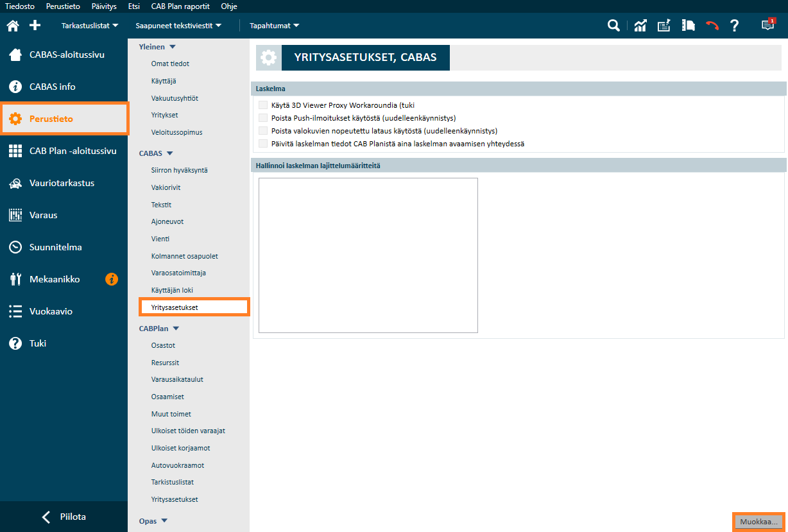Viewport: 788px width, 532px height.
Task: Open help via the question mark icon
Action: (x=735, y=26)
